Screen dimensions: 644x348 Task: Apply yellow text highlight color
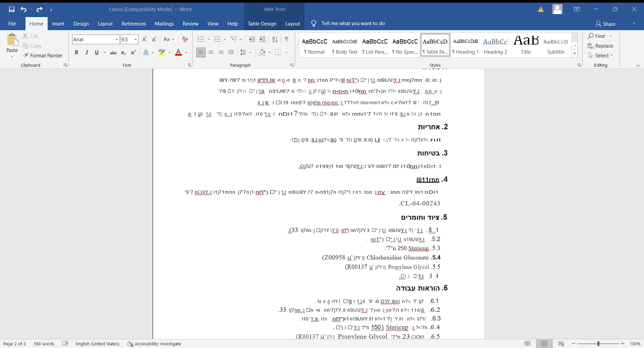(162, 53)
